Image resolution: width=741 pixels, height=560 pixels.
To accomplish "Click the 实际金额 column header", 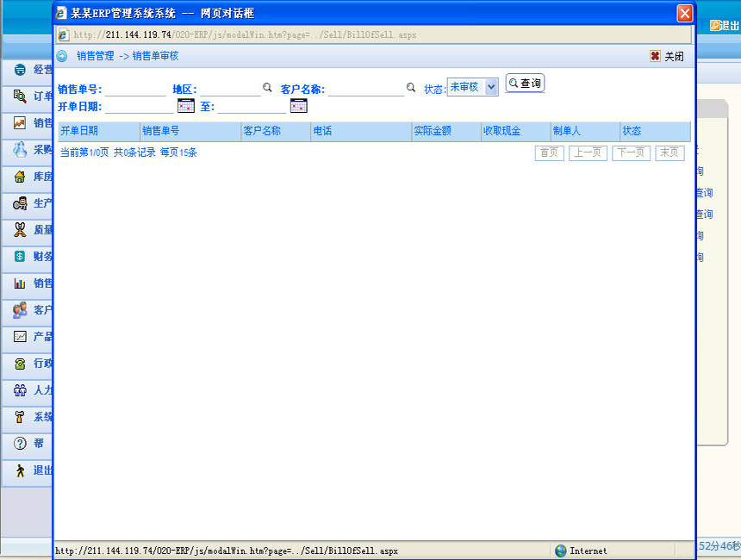I will (x=433, y=131).
